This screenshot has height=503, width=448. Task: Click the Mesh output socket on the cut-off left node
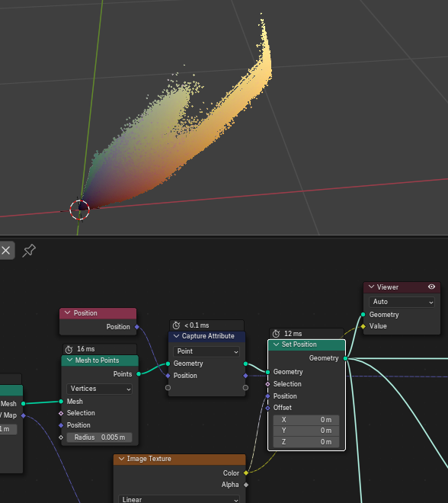(x=23, y=404)
